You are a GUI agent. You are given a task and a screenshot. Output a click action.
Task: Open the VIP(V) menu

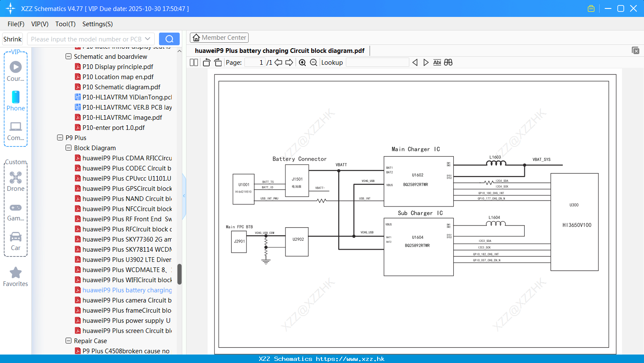click(x=40, y=24)
